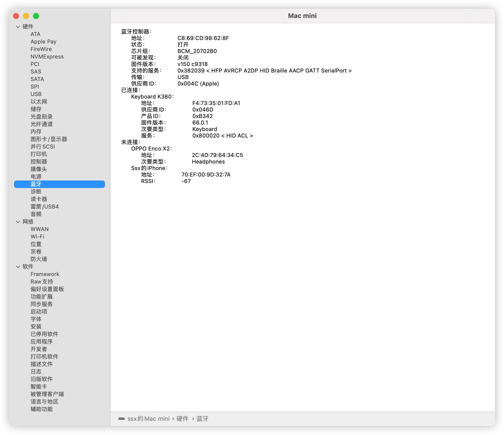The width and height of the screenshot is (504, 435).
Task: Select NVMExpress in the sidebar
Action: pyautogui.click(x=47, y=56)
